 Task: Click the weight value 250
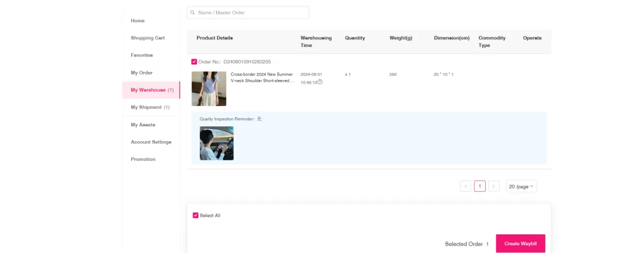coord(393,75)
